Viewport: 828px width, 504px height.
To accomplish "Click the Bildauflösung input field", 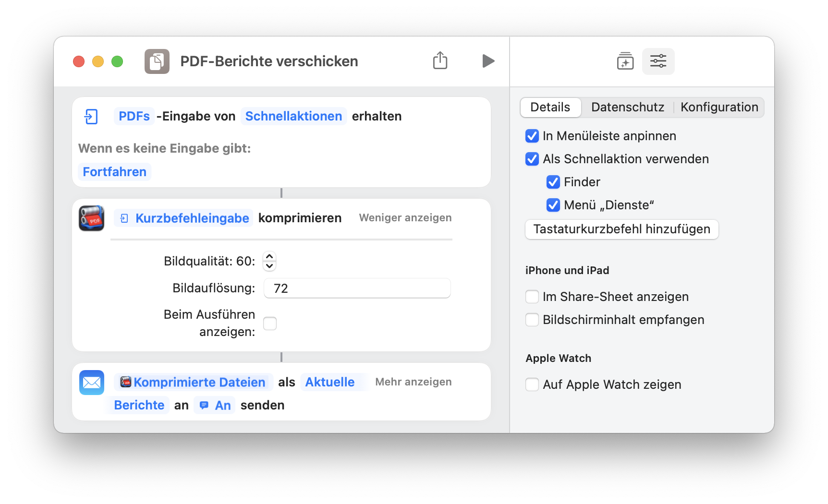I will [357, 288].
